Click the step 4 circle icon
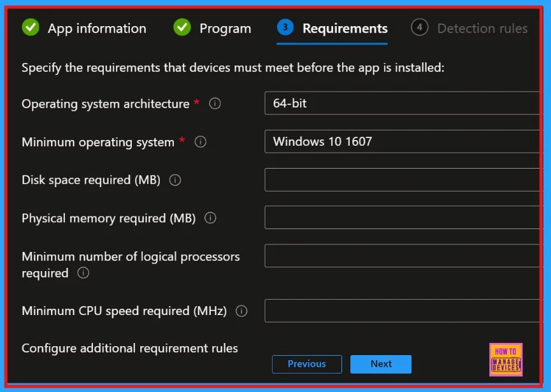The width and height of the screenshot is (551, 392). point(419,27)
